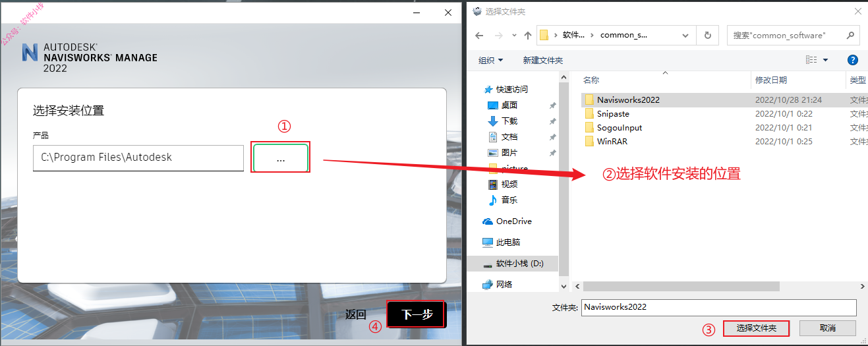This screenshot has width=868, height=346.
Task: Click the 网络 network icon
Action: [x=488, y=285]
